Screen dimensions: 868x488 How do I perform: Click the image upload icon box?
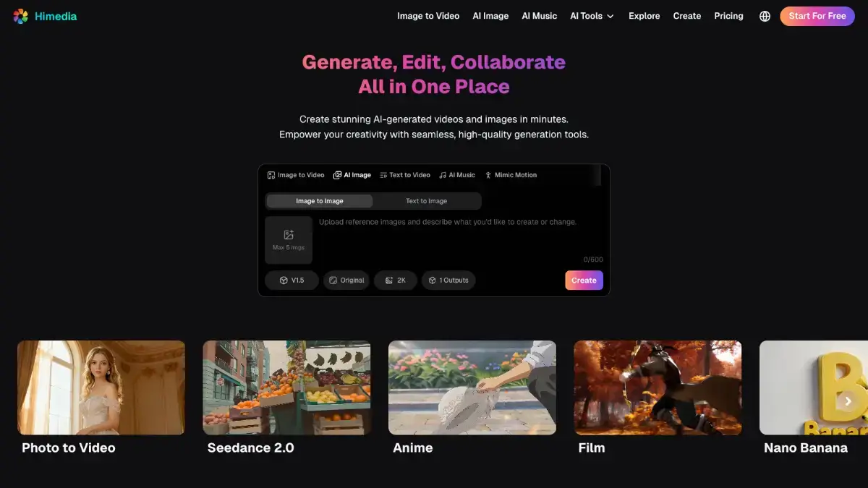click(x=289, y=240)
